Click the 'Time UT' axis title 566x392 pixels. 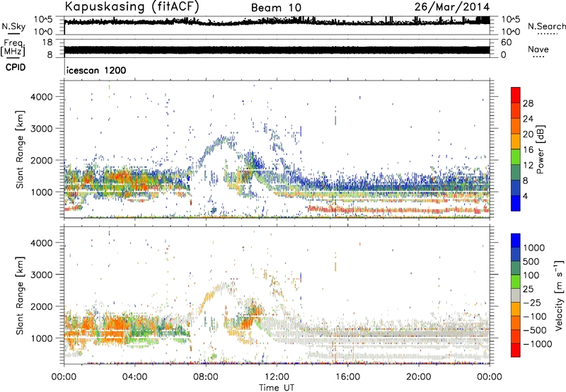point(277,388)
